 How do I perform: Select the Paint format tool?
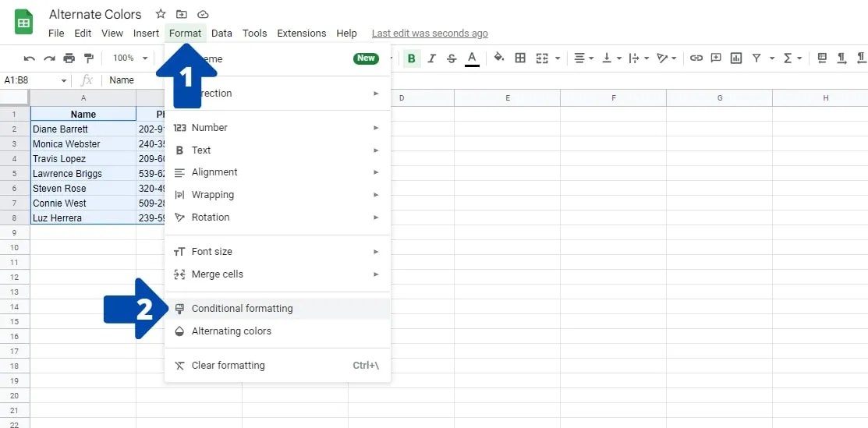89,58
